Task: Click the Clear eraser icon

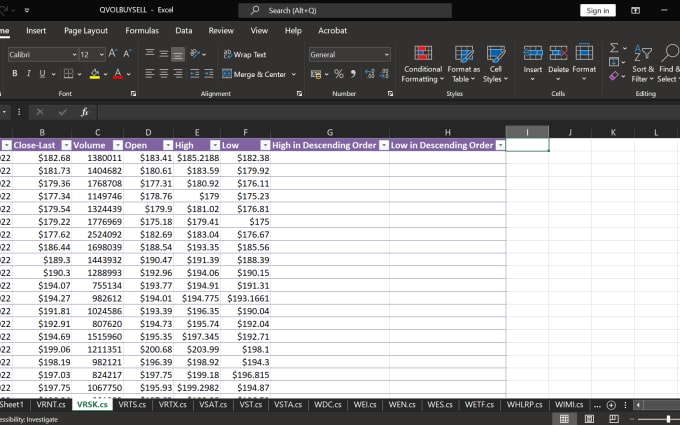Action: point(614,76)
